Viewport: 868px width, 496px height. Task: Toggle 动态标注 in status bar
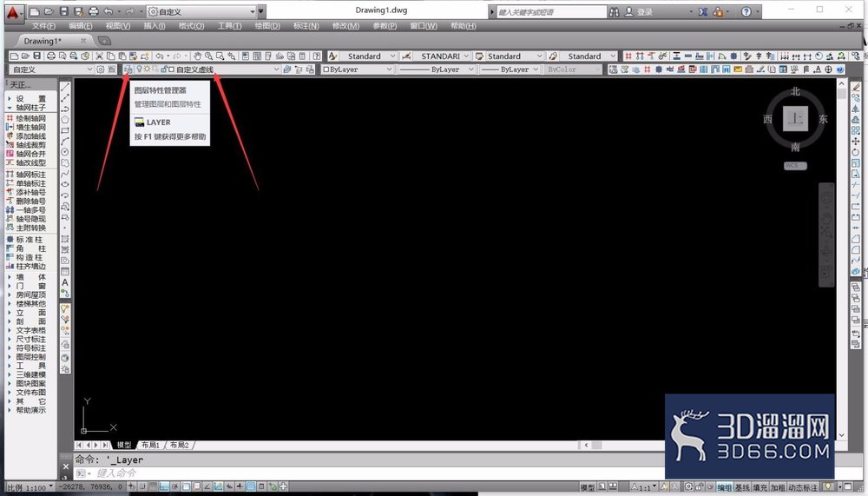pos(803,487)
